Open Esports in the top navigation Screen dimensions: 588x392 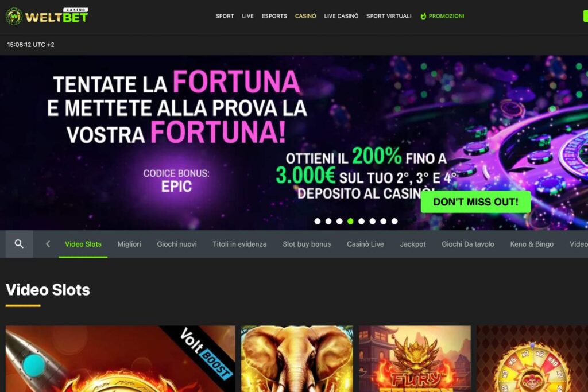point(274,16)
